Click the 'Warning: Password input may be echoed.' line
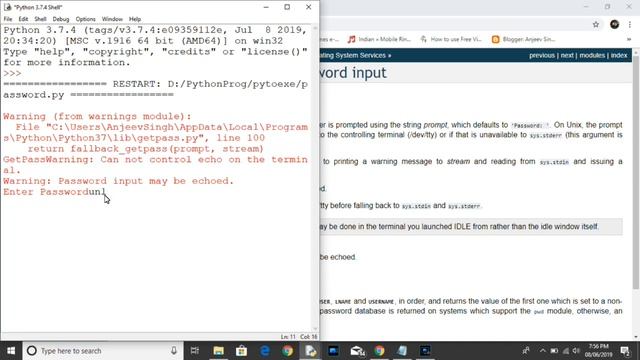This screenshot has width=640, height=360. tap(118, 181)
